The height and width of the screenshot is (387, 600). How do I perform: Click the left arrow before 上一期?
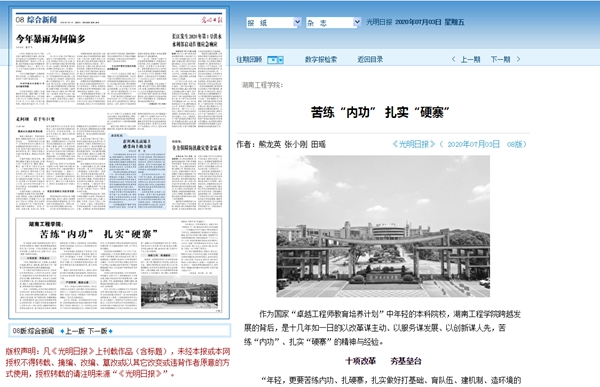[453, 59]
